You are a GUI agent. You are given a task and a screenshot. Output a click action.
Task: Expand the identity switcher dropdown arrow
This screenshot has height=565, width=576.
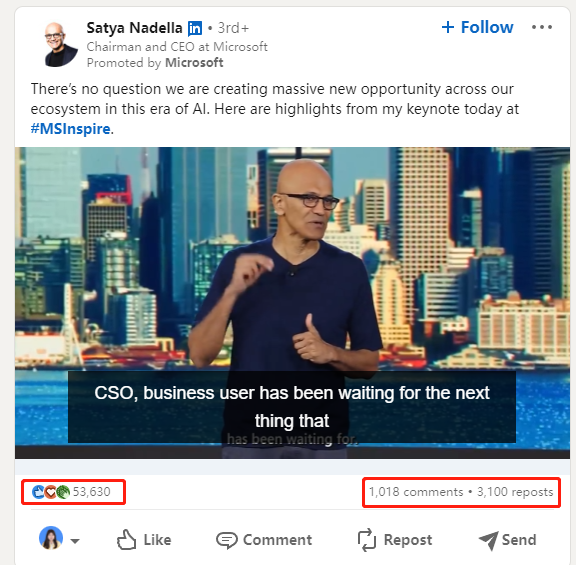75,541
